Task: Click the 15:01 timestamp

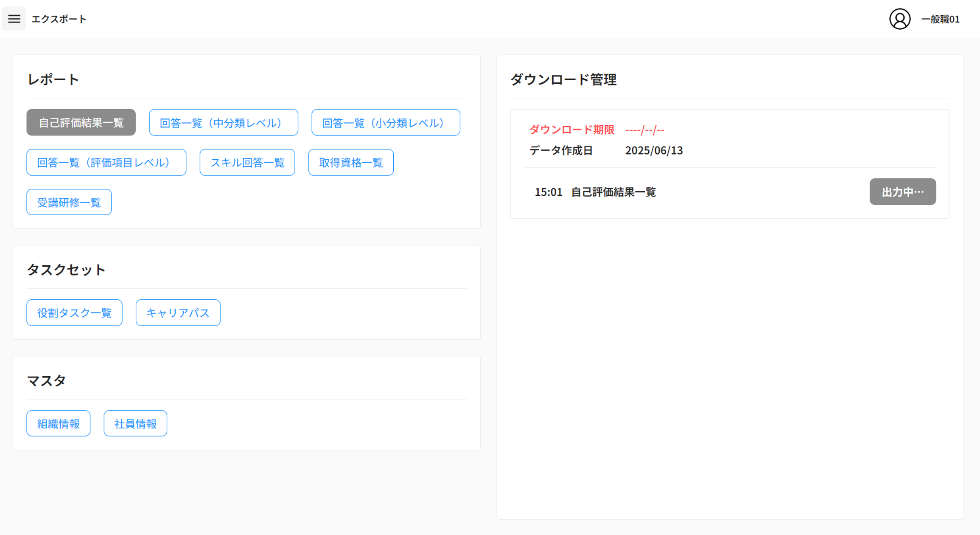Action: (549, 192)
